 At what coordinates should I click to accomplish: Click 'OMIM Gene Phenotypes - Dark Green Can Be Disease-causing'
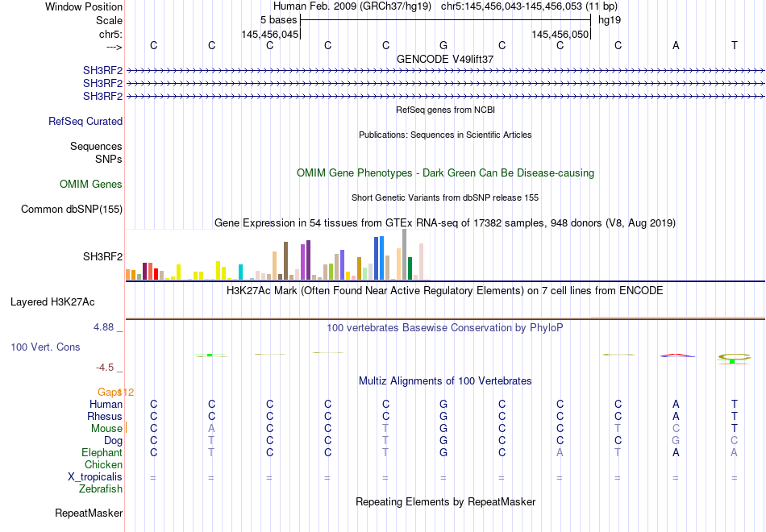coord(445,173)
